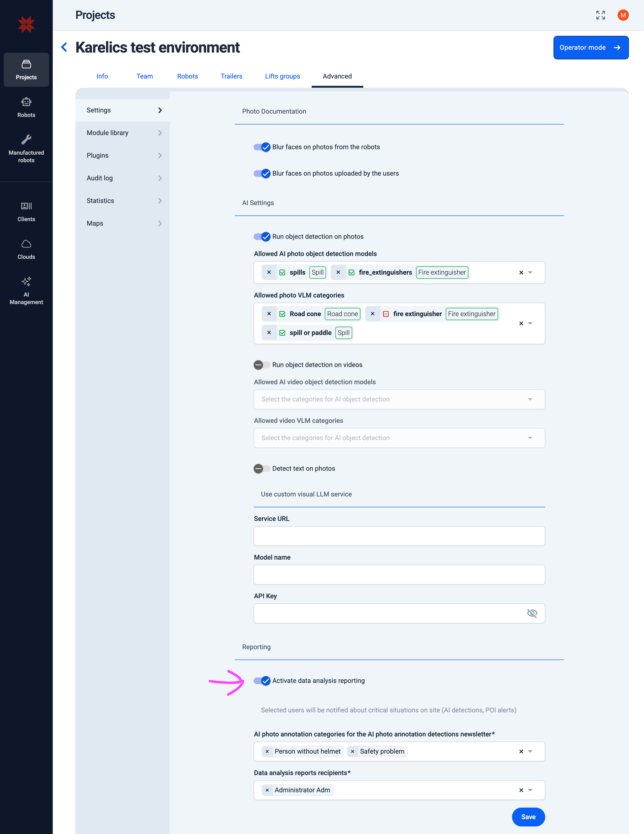Viewport: 644px width, 834px height.
Task: Open the user avatar menu at top right
Action: (x=623, y=15)
